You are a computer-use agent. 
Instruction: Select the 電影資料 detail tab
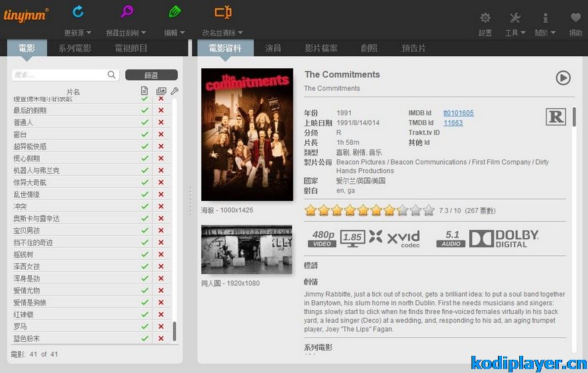[225, 48]
